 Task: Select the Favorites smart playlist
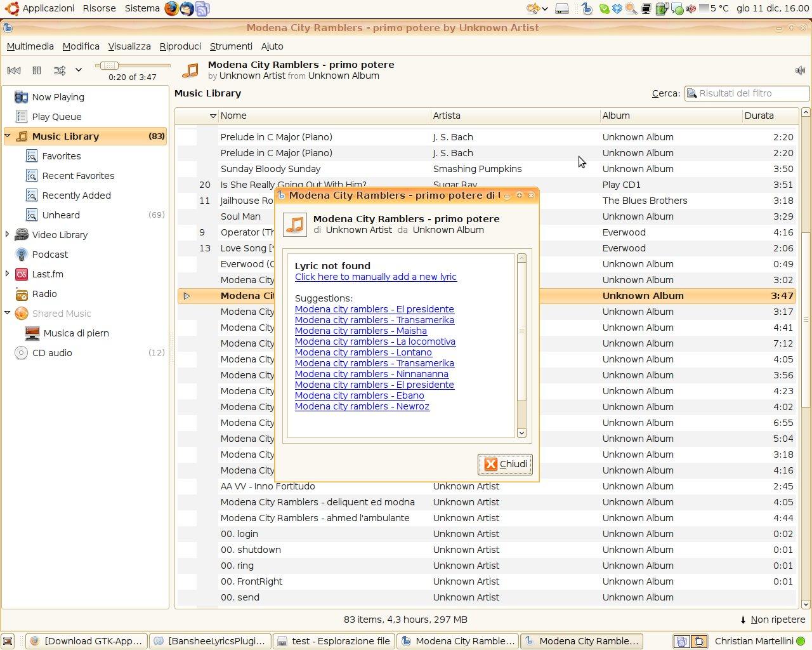pyautogui.click(x=62, y=156)
